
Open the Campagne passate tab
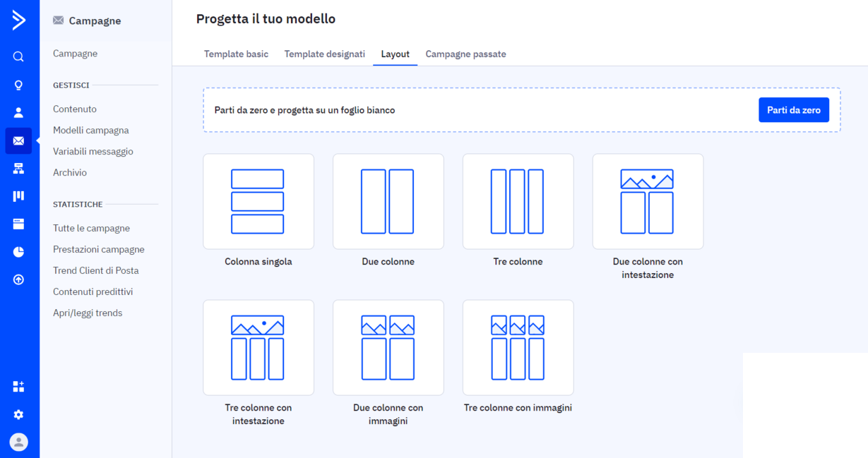point(465,54)
